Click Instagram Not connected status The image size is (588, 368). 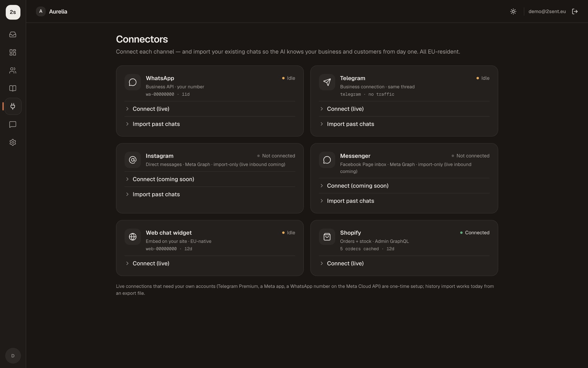click(x=276, y=156)
